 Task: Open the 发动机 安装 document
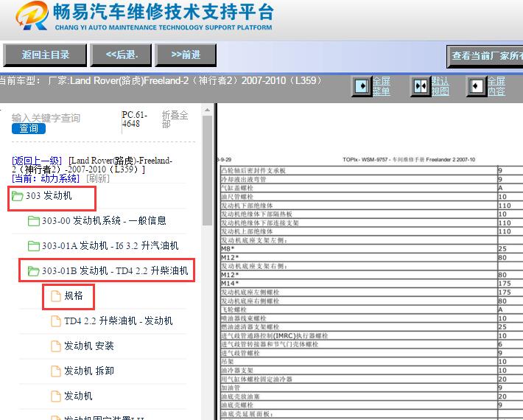[89, 346]
